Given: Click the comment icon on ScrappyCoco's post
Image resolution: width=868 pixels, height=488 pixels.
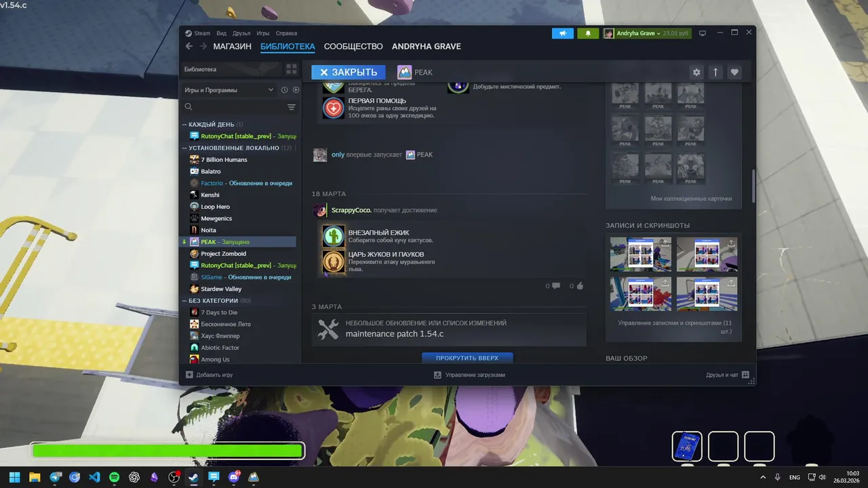Looking at the screenshot, I should pyautogui.click(x=556, y=286).
